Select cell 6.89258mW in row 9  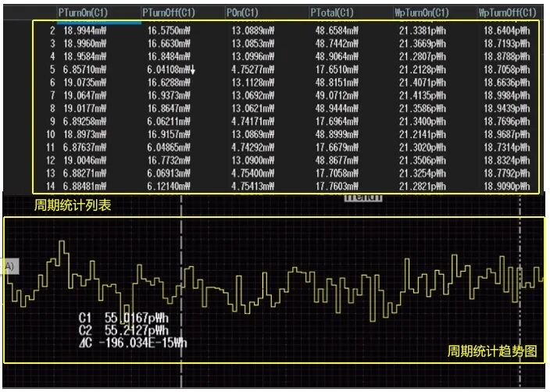84,122
